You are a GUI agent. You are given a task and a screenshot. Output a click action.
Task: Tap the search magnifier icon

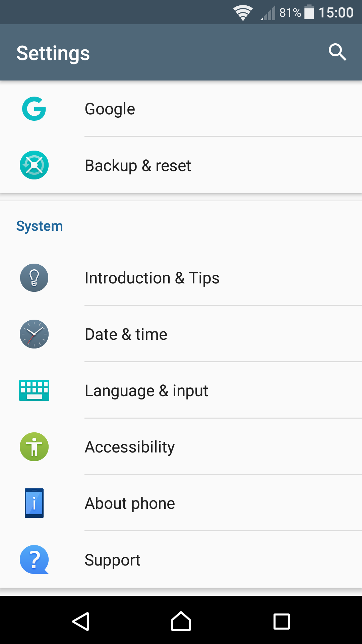(x=337, y=52)
